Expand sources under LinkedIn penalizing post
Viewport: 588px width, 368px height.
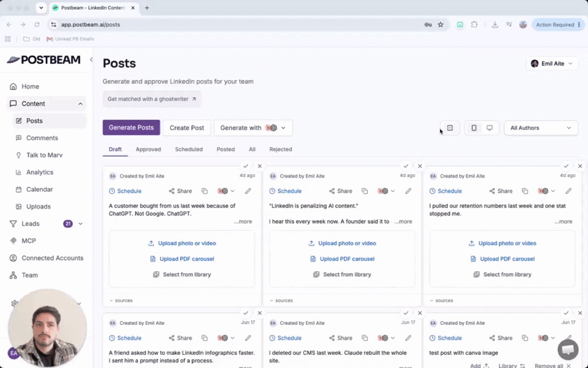pos(281,300)
